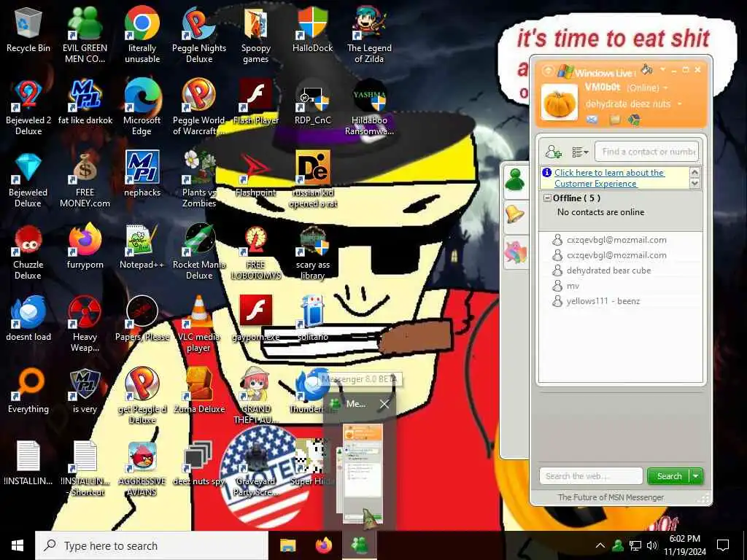The image size is (747, 560).
Task: Open the notification center icon
Action: pyautogui.click(x=723, y=545)
